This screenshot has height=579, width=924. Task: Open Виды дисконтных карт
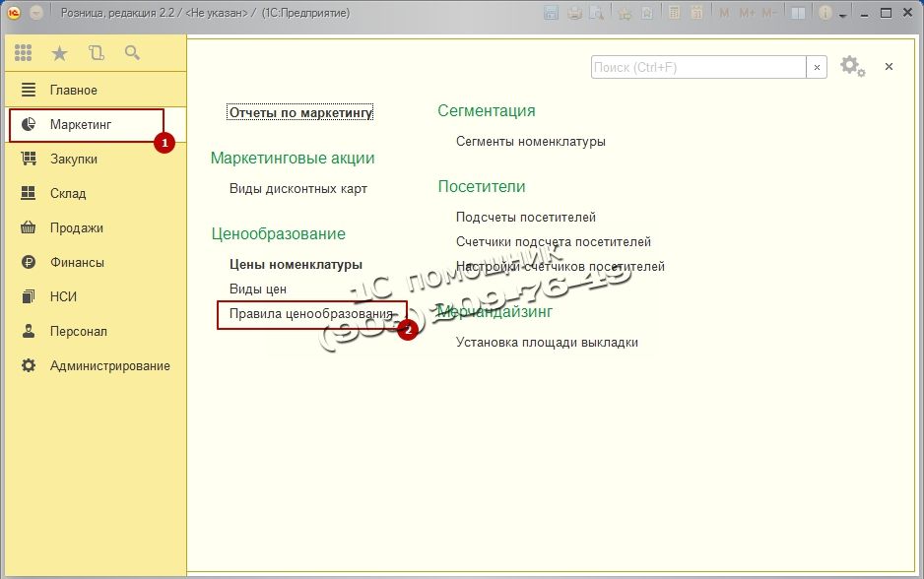click(x=297, y=188)
